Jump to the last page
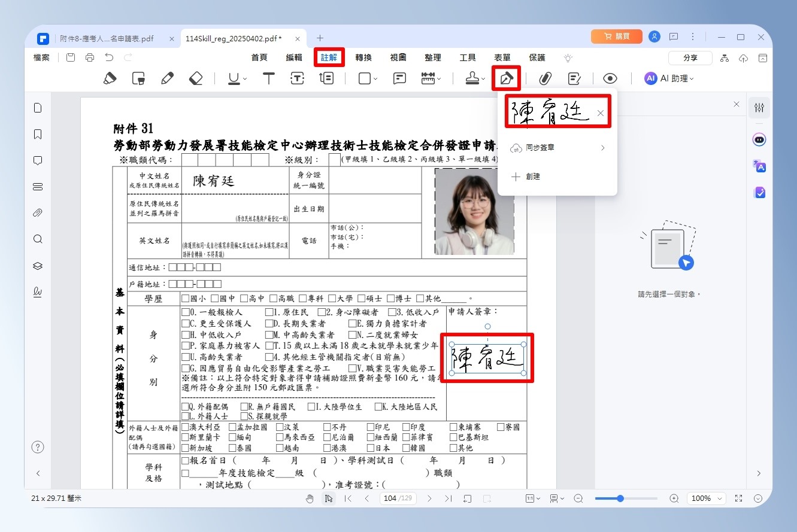Viewport: 797px width, 532px height. click(448, 498)
